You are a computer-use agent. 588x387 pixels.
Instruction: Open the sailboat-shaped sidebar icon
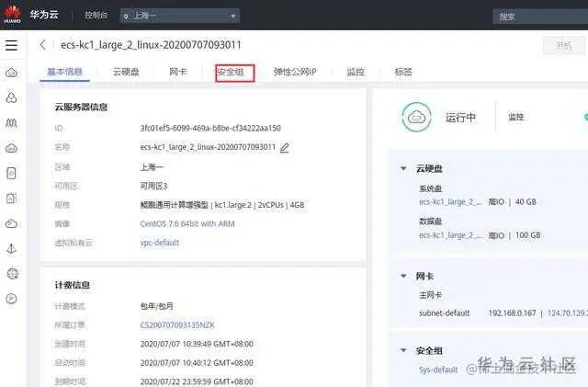[11, 248]
